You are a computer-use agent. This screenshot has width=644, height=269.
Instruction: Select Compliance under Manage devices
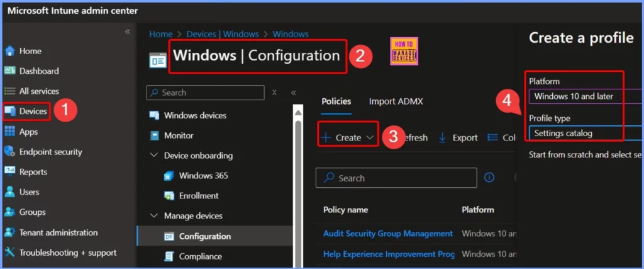pyautogui.click(x=201, y=256)
